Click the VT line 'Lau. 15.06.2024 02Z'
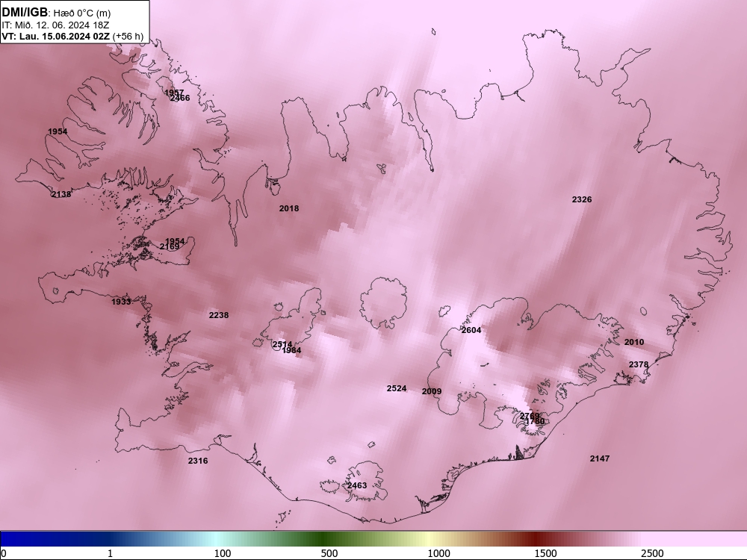 pyautogui.click(x=64, y=36)
